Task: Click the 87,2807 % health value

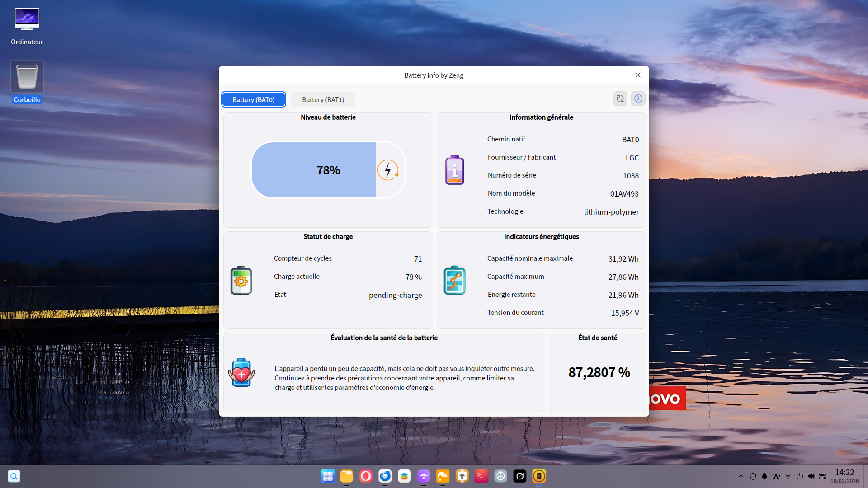Action: 599,372
